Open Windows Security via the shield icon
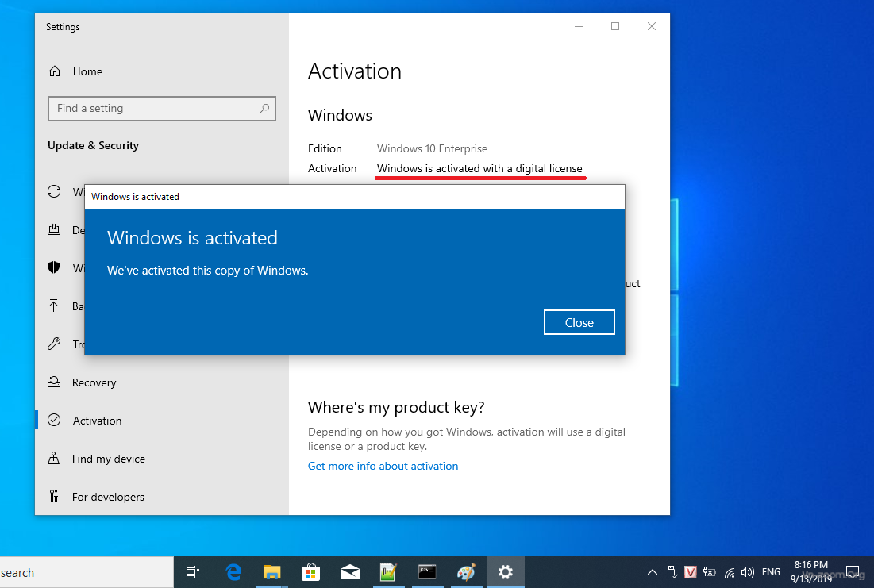Viewport: 874px width, 588px height. coord(54,267)
